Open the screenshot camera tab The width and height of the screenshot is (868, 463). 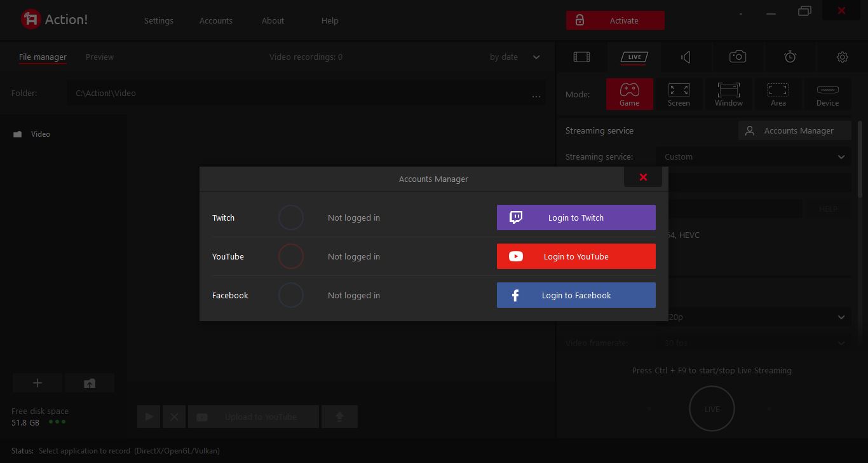click(738, 57)
